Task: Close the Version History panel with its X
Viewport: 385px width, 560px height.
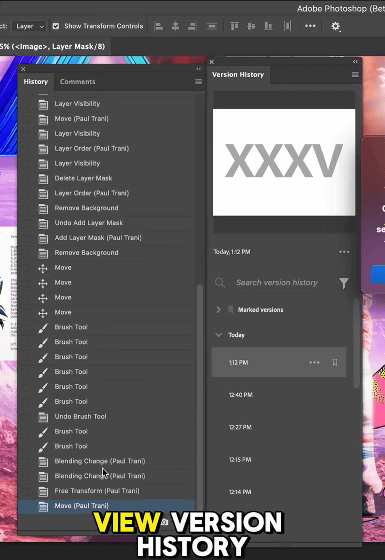Action: 211,62
